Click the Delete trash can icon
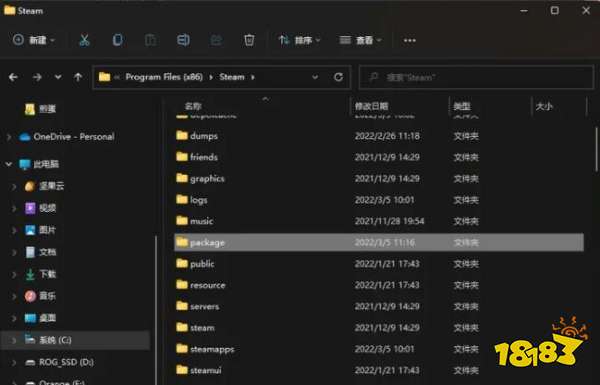 point(249,40)
